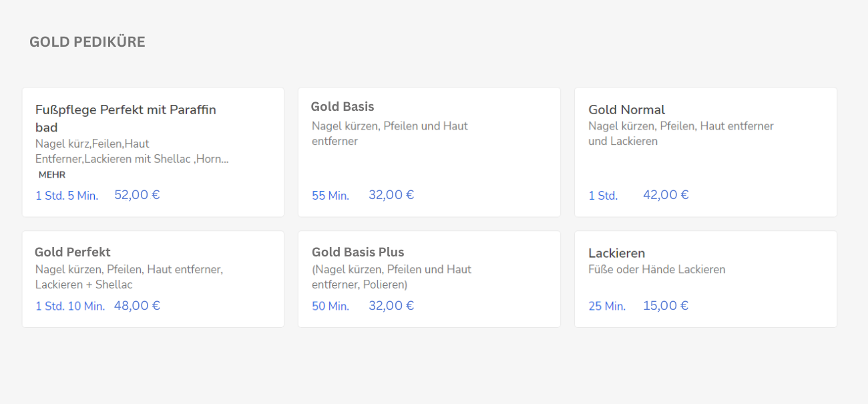Open the Fußpflege Perfekt mit Paraffin bad title
868x404 pixels.
pos(126,118)
